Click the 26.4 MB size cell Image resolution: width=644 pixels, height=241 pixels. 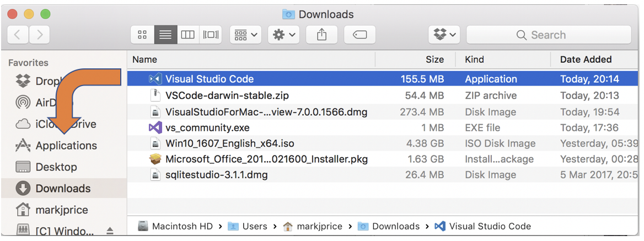point(425,175)
